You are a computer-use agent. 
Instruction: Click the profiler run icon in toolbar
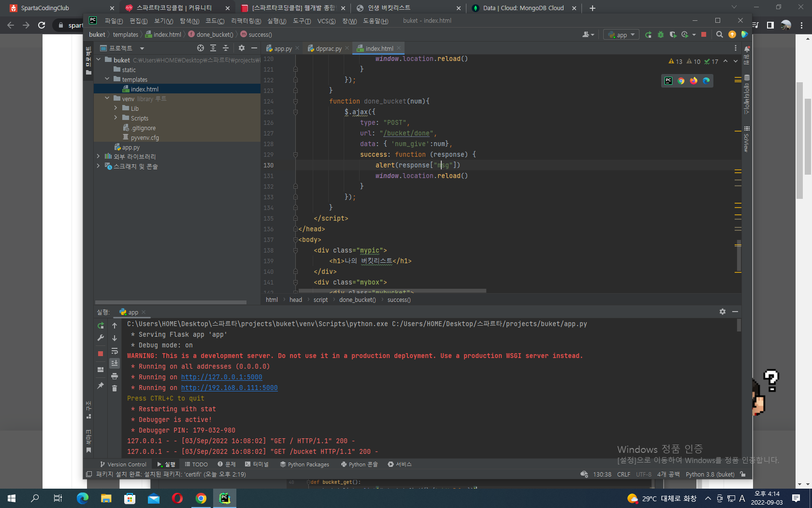tap(685, 34)
